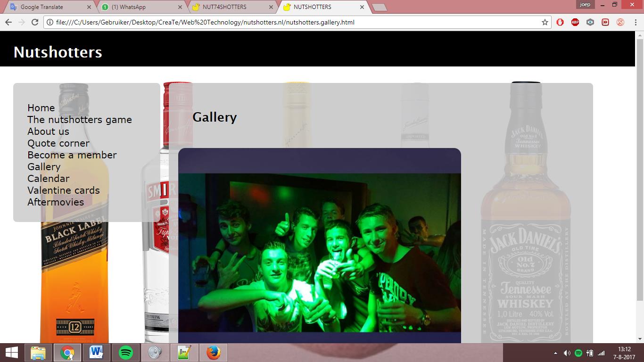Open the Quote corner link
The height and width of the screenshot is (362, 644).
click(58, 143)
